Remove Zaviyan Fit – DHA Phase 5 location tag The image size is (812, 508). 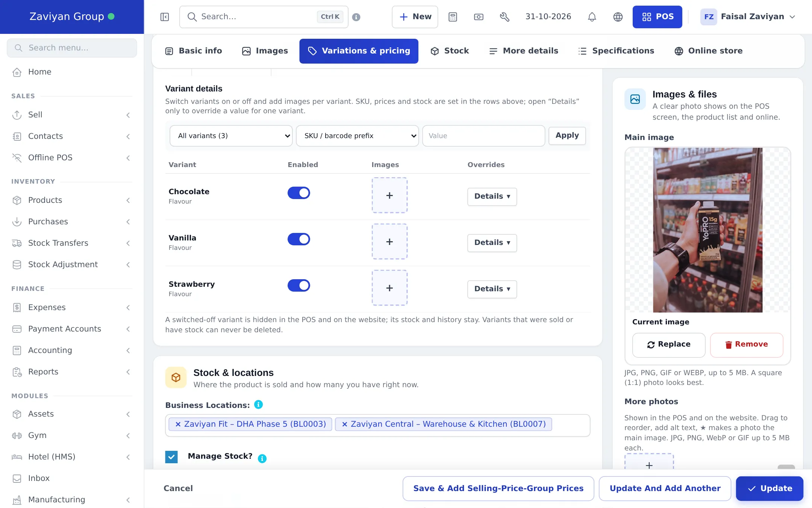[x=178, y=424]
